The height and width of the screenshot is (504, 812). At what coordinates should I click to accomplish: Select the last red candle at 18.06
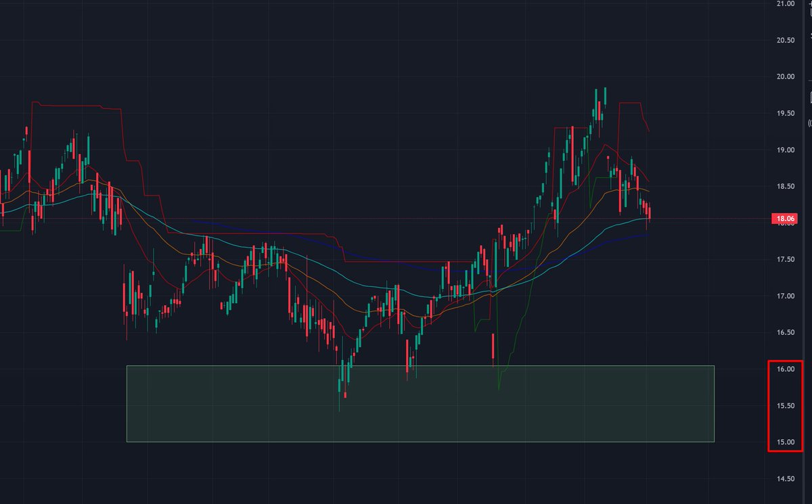click(650, 212)
